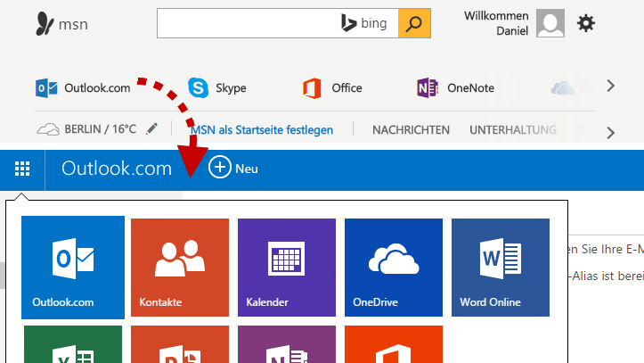The image size is (644, 363).
Task: Open settings via the gear icon
Action: (586, 23)
